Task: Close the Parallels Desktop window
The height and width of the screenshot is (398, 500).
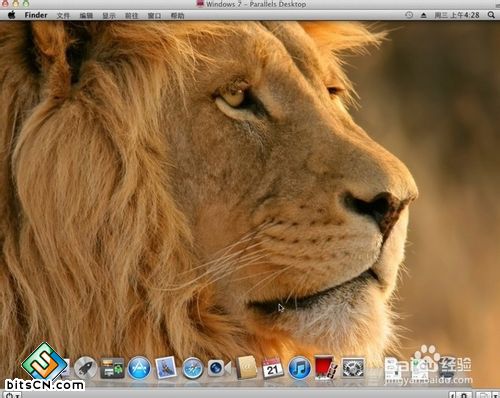Action: pos(5,4)
